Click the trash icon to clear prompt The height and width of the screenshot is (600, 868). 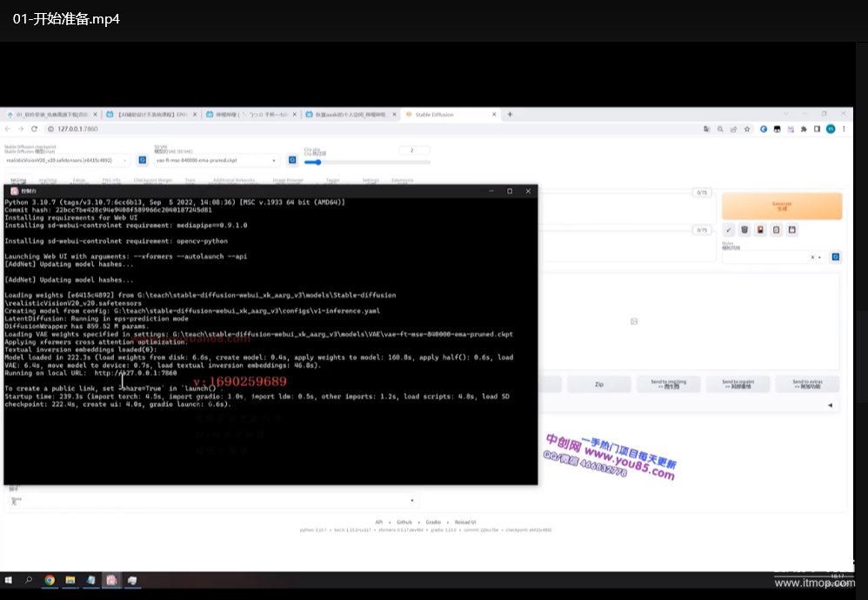point(744,230)
